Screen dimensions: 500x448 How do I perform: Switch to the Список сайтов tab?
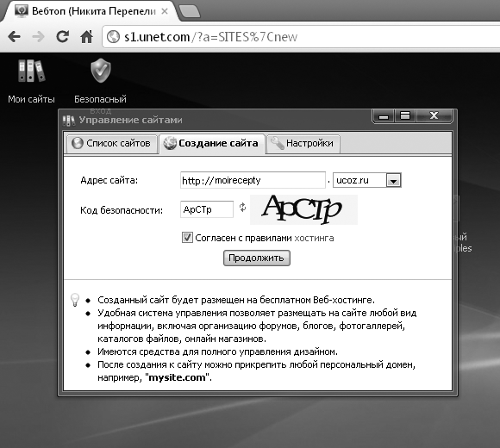point(111,143)
